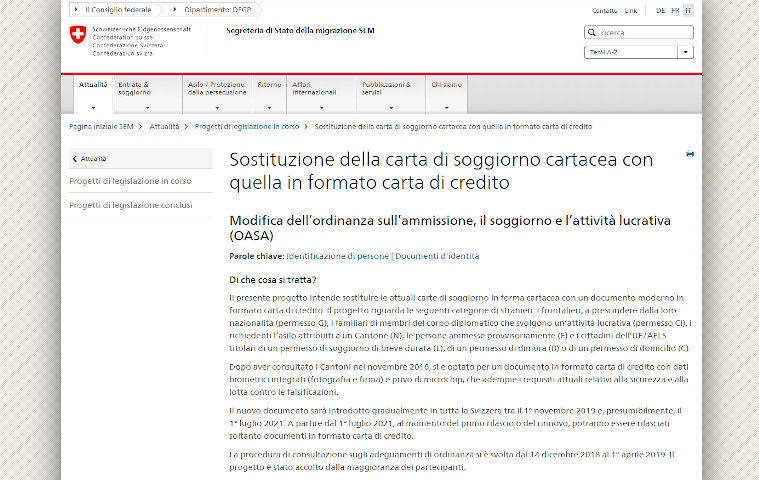
Task: Open the Contatto link
Action: pos(604,10)
